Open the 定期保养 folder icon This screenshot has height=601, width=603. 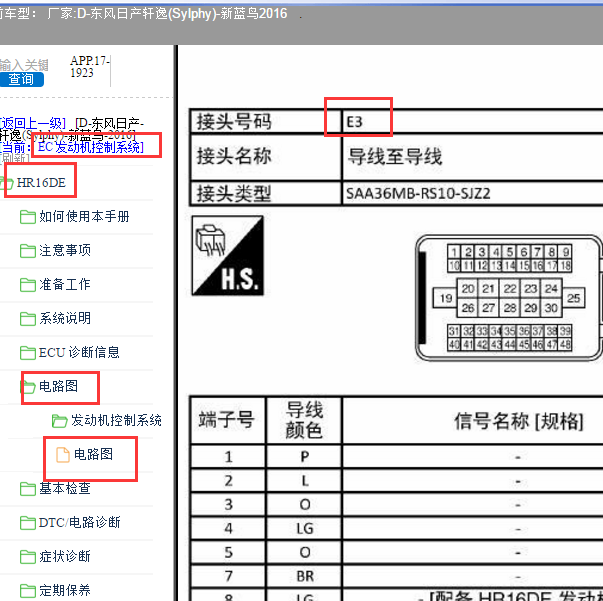28,590
